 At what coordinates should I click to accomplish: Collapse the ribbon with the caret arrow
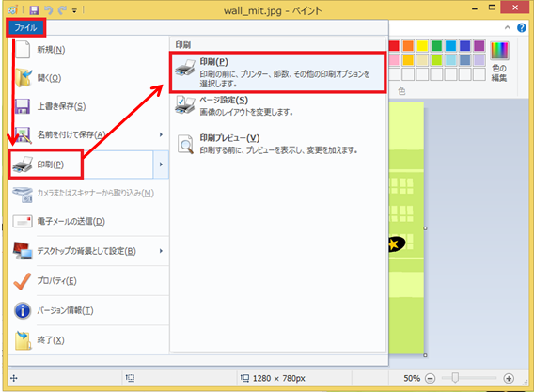pos(508,27)
